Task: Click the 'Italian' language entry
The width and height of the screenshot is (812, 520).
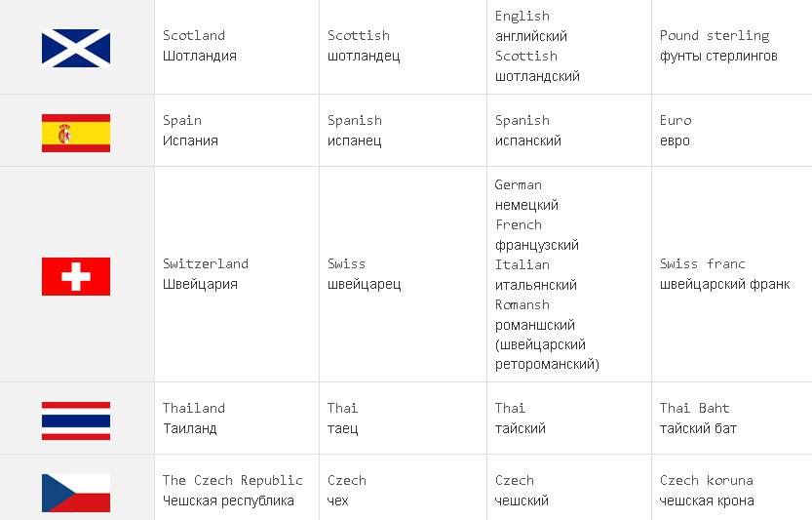Action: point(522,265)
